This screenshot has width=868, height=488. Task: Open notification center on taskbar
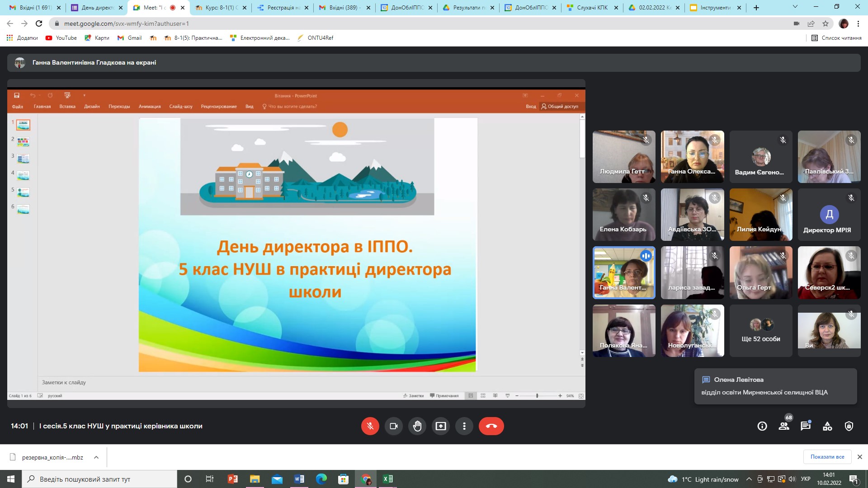point(854,479)
